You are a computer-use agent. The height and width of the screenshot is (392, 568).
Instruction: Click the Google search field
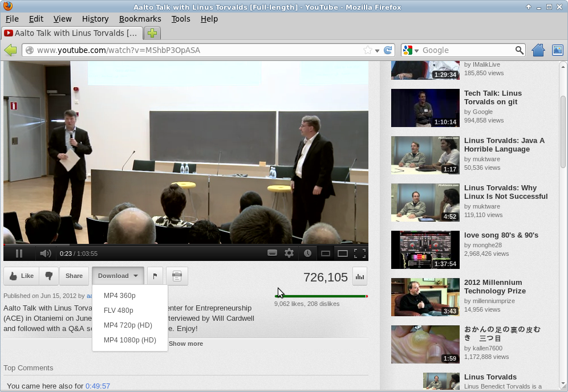coord(467,50)
